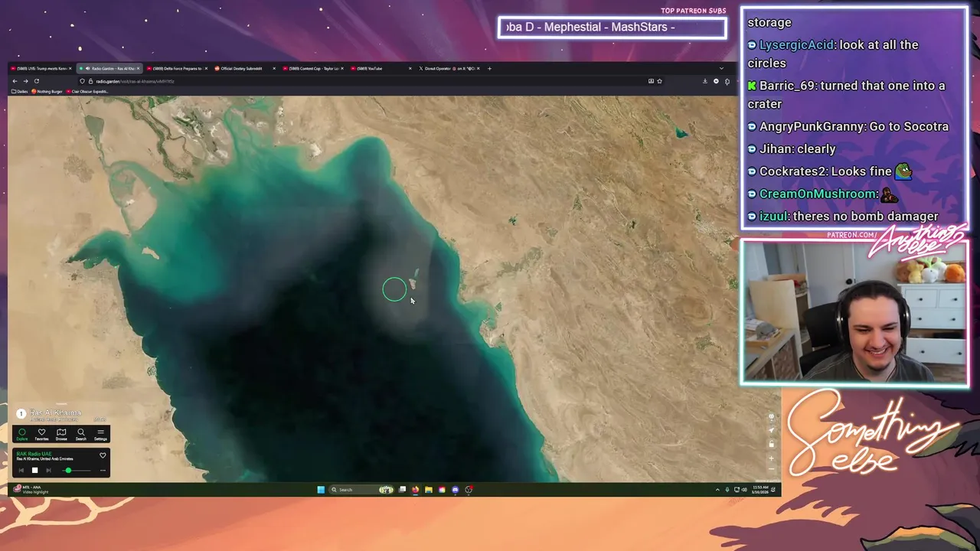Open the taskbar clock and date
The image size is (980, 551).
(760, 490)
